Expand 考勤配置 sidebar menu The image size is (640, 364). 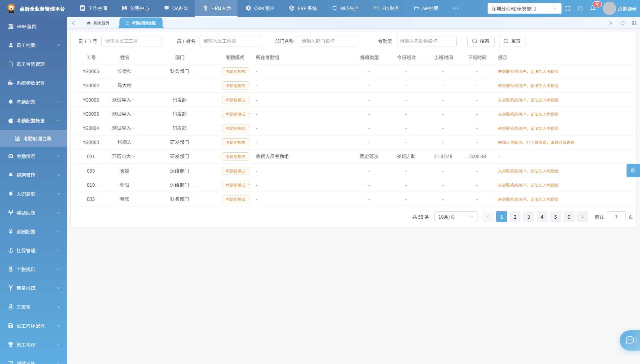[x=33, y=102]
